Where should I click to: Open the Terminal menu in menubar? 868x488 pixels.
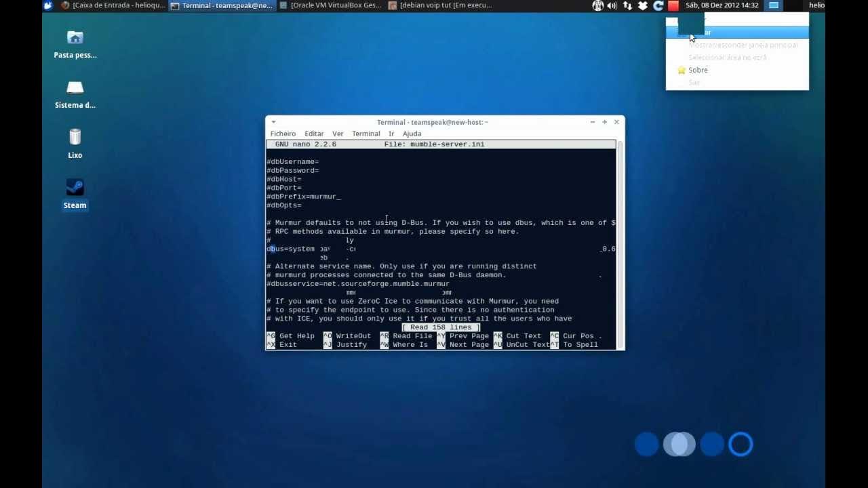366,134
